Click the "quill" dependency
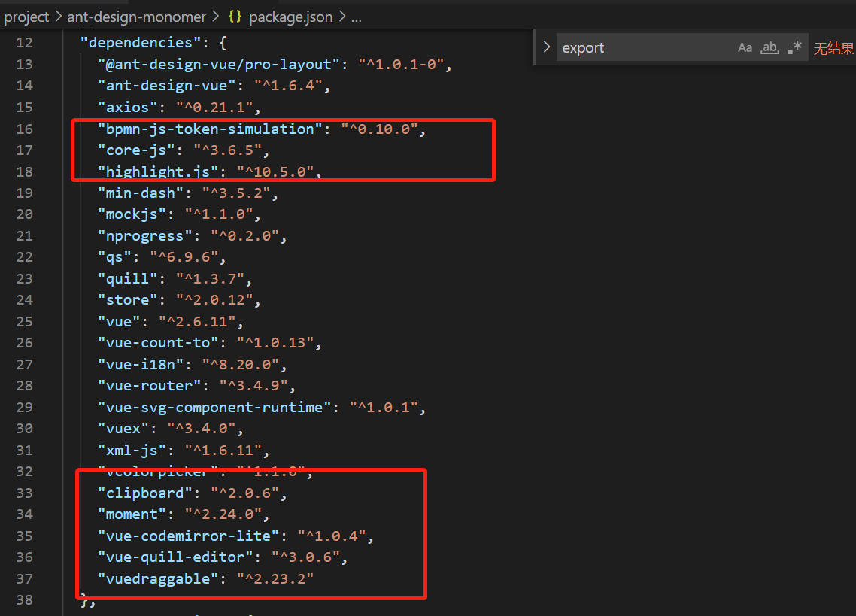 point(128,278)
